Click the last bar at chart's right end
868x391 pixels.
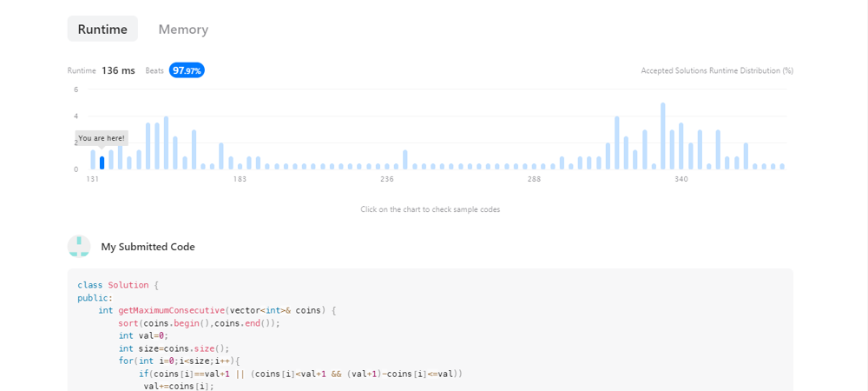pos(782,166)
